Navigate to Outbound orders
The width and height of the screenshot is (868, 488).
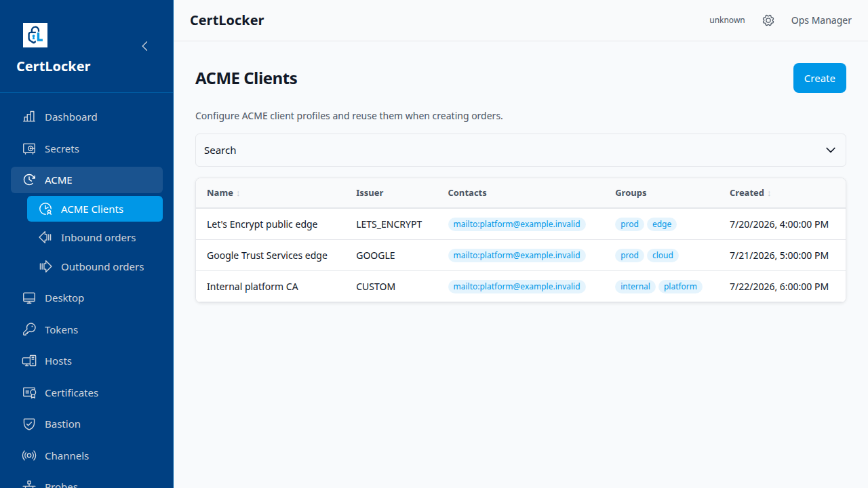pos(95,266)
